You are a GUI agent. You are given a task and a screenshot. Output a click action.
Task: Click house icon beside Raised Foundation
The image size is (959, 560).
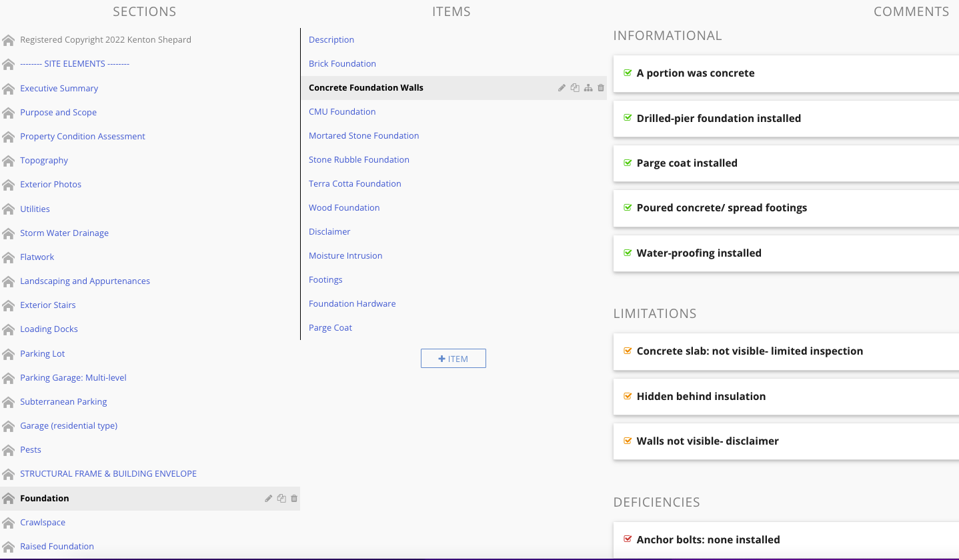[8, 547]
